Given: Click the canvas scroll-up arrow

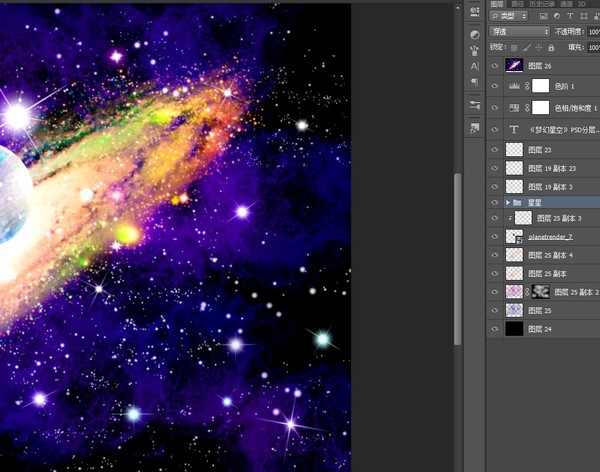Looking at the screenshot, I should (x=457, y=7).
